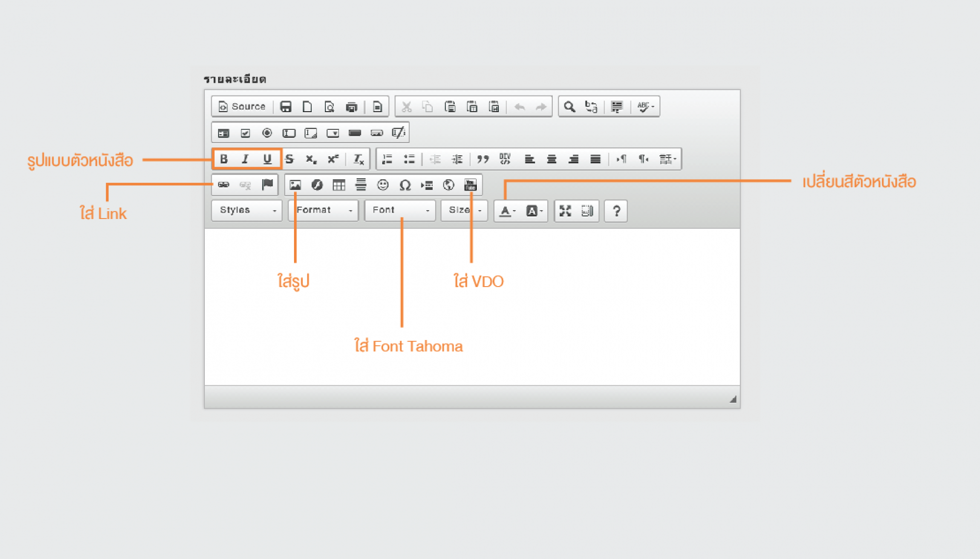Open the Styles dropdown

pos(247,210)
